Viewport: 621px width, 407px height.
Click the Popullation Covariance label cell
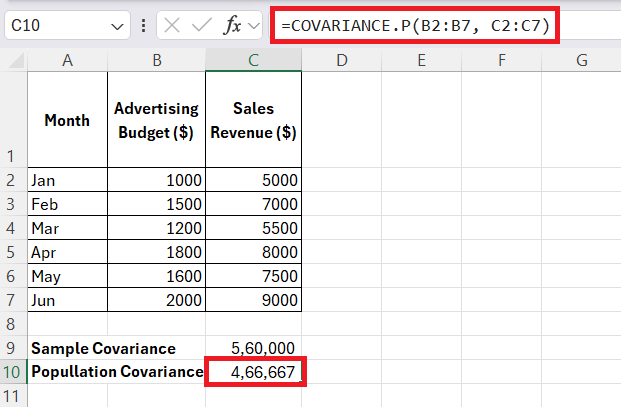point(116,372)
